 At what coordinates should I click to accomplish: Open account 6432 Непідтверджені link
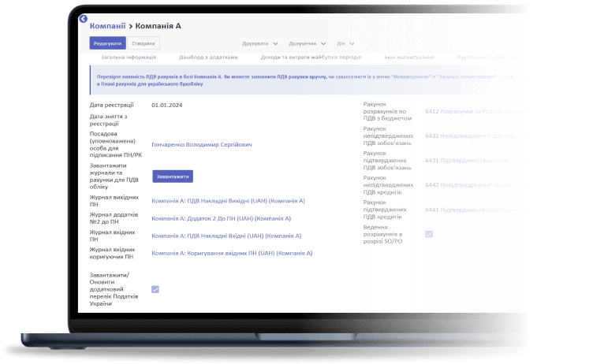pos(477,136)
